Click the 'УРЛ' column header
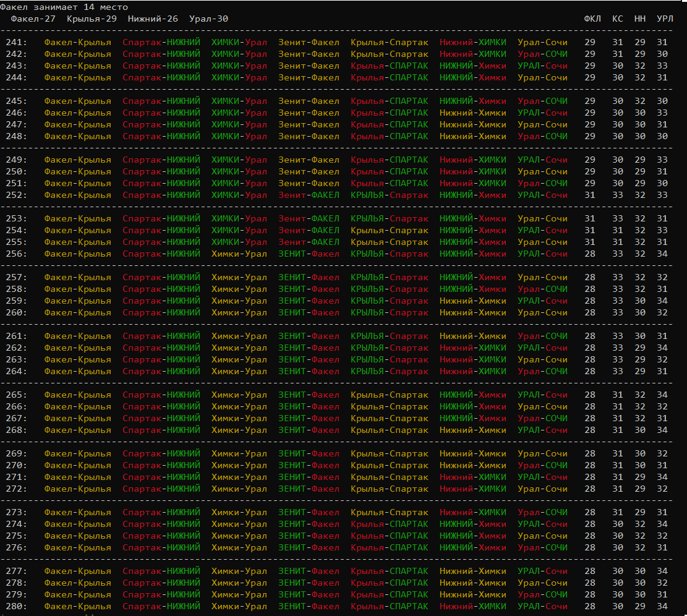Screen dimensions: 687x616 pyautogui.click(x=665, y=19)
